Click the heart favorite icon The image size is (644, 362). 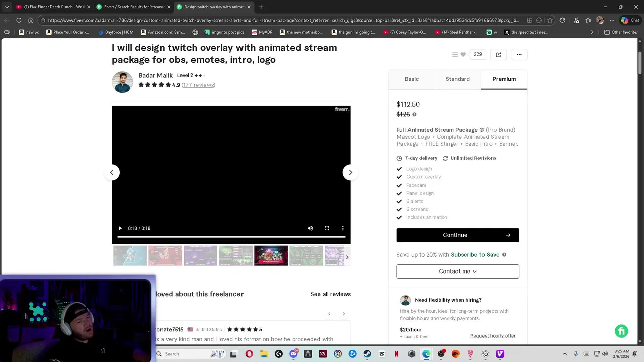coord(463,54)
